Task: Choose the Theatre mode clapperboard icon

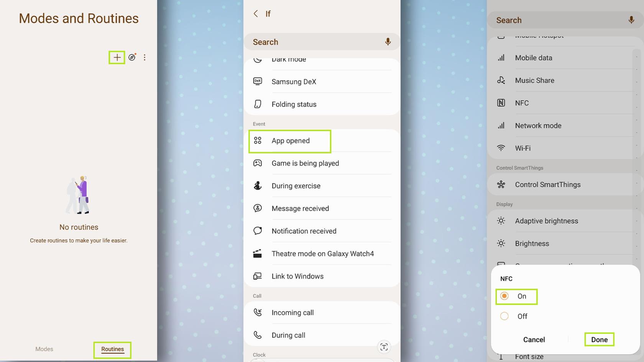Action: pos(258,253)
